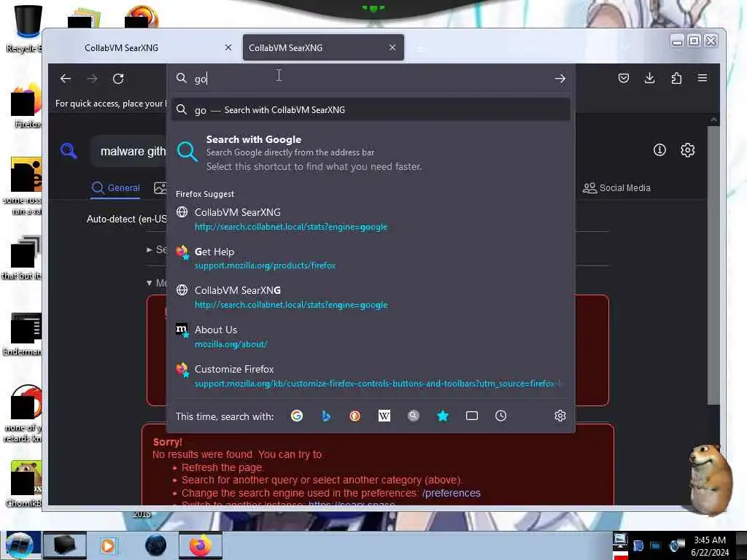Open the Extensions puzzle icon
Screen dimensions: 747x560
tap(676, 78)
